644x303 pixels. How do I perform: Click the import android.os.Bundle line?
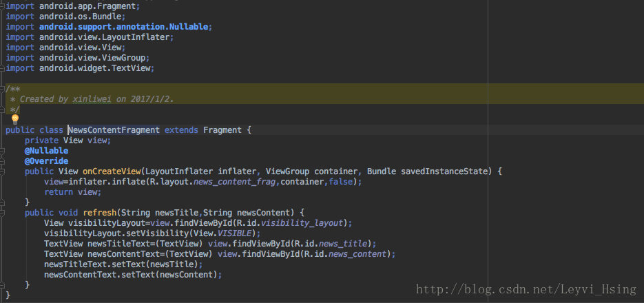tap(65, 17)
